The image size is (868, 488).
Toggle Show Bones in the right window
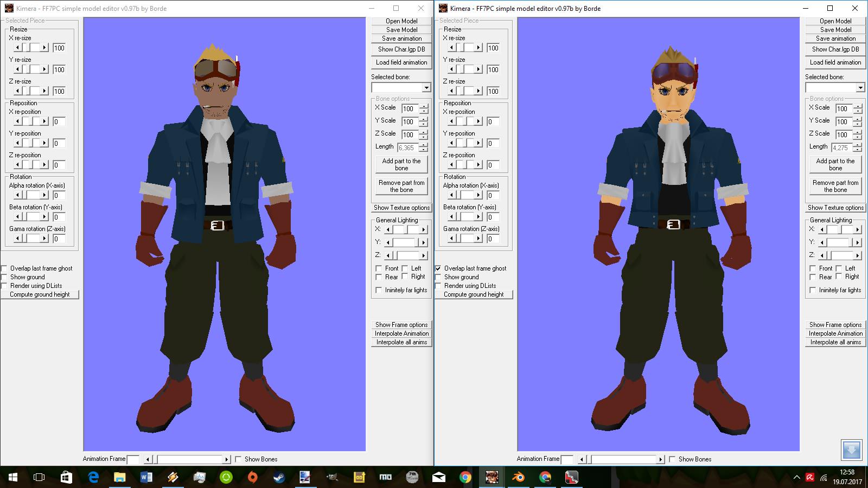(672, 459)
